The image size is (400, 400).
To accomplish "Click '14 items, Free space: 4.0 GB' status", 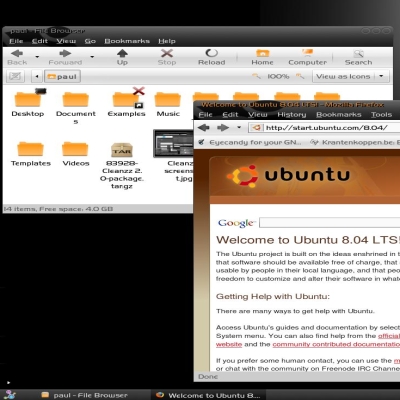I will click(x=58, y=209).
